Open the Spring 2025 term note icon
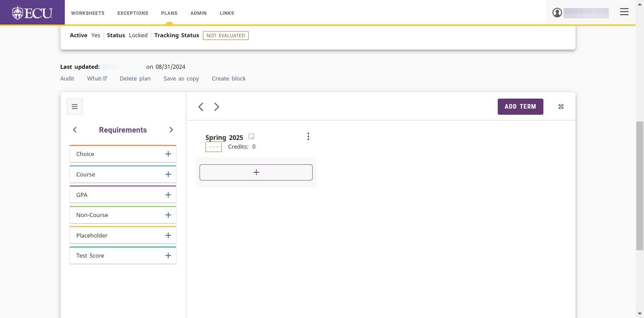The height and width of the screenshot is (318, 644). (x=251, y=137)
